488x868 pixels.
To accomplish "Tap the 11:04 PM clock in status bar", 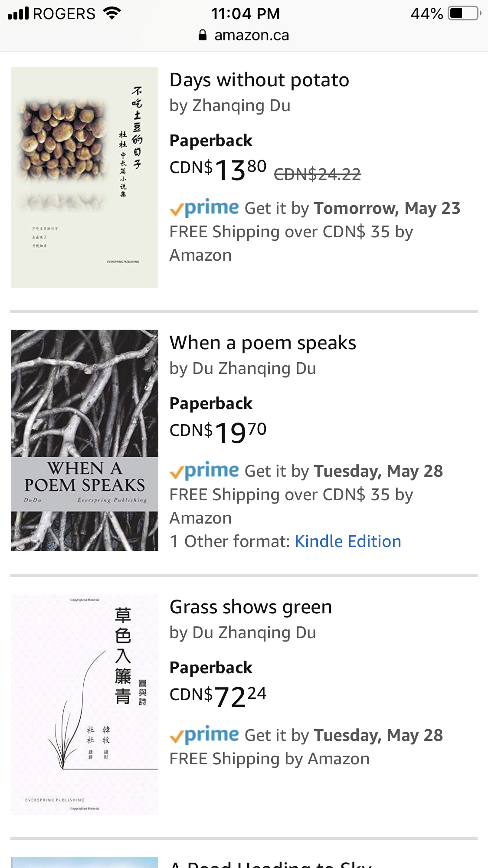I will tap(245, 13).
